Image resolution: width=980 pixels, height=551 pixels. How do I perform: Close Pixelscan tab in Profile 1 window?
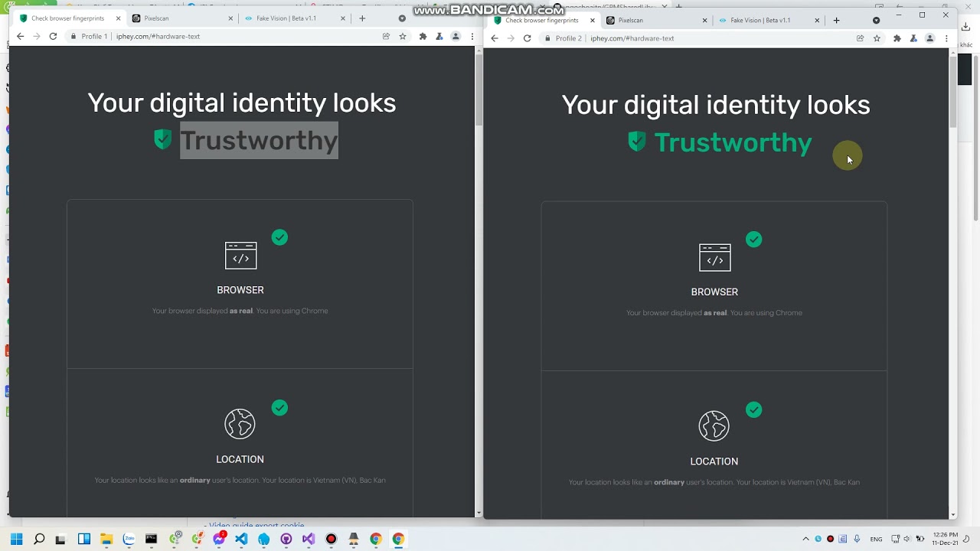[230, 18]
